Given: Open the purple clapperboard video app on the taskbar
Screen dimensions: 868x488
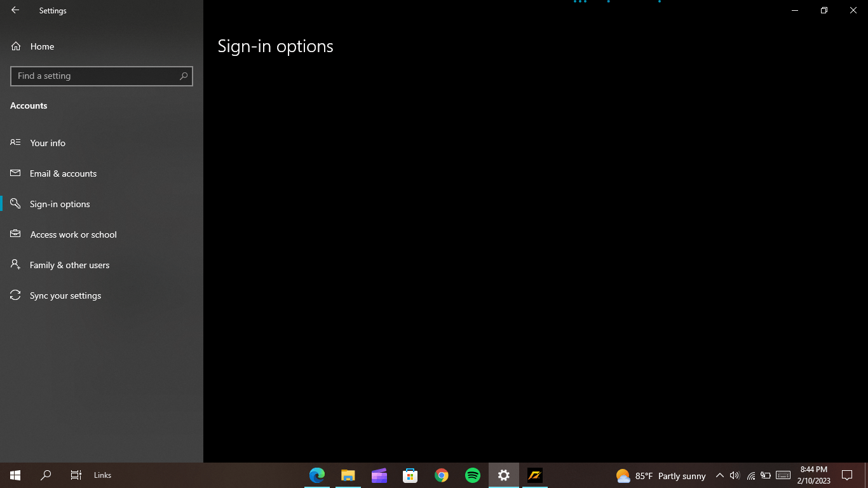Looking at the screenshot, I should click(379, 475).
